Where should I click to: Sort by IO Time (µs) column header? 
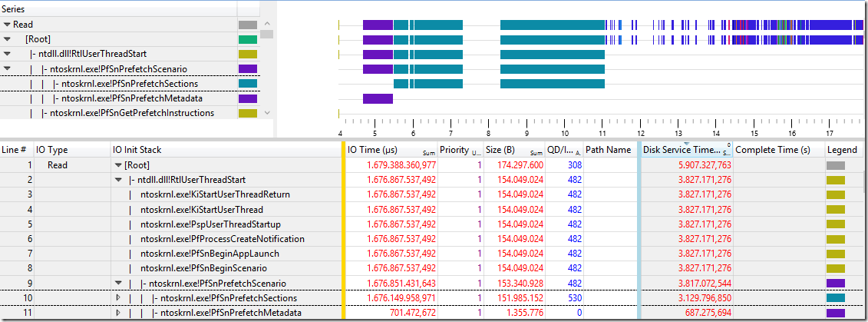391,150
